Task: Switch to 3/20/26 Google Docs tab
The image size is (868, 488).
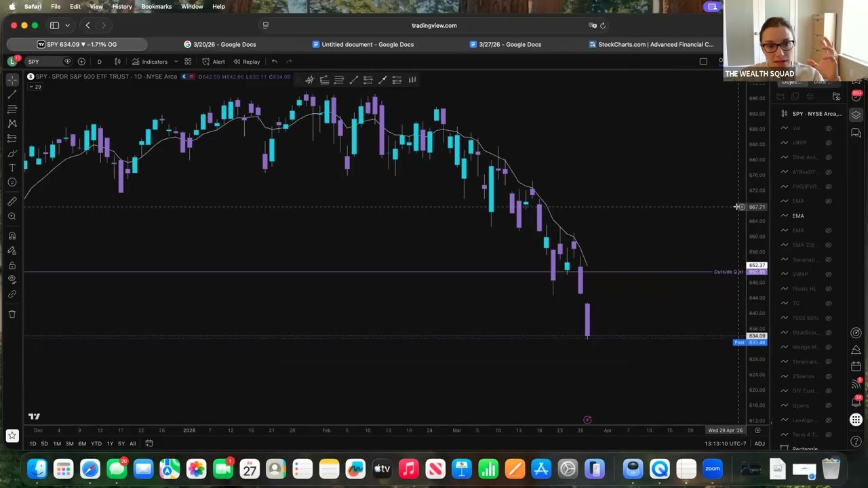Action: [x=220, y=44]
